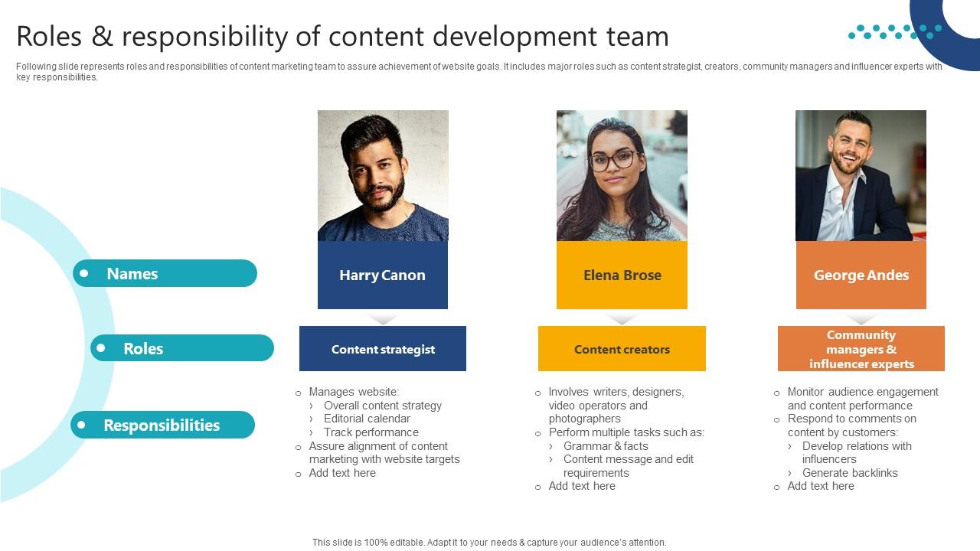Click 'Add text here' under Content strategist
The height and width of the screenshot is (551, 980).
point(342,473)
